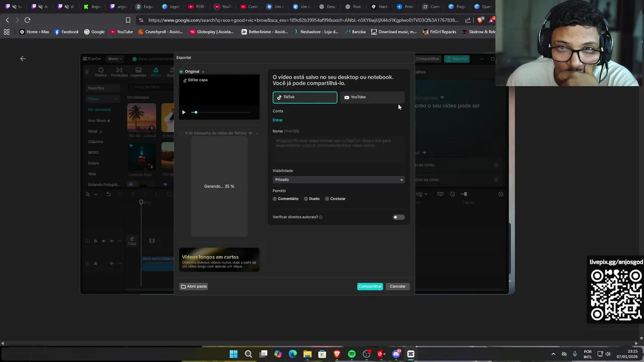Switch to the Esqu browser tab
Image resolution: width=644 pixels, height=362 pixels.
(144, 7)
